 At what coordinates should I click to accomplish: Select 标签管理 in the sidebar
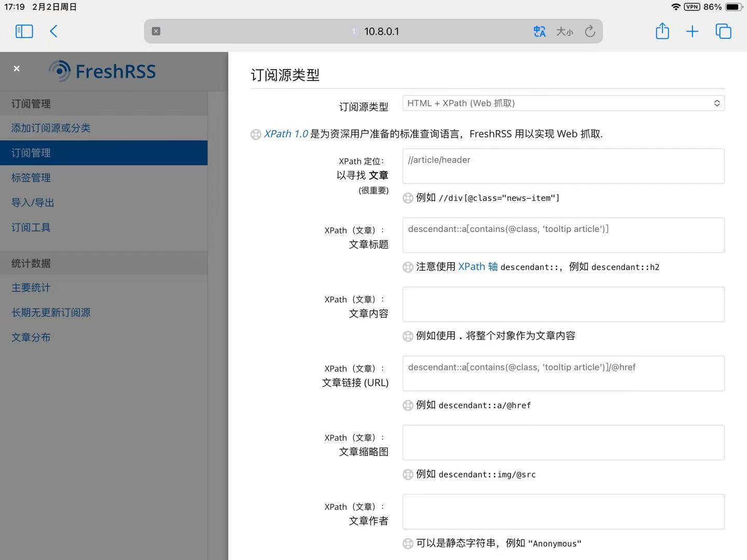tap(31, 177)
